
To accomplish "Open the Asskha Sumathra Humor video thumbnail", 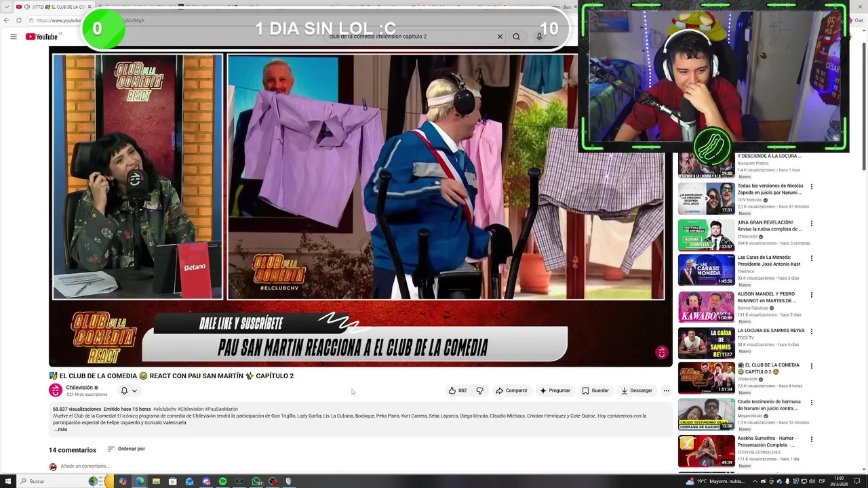I will coord(706,451).
